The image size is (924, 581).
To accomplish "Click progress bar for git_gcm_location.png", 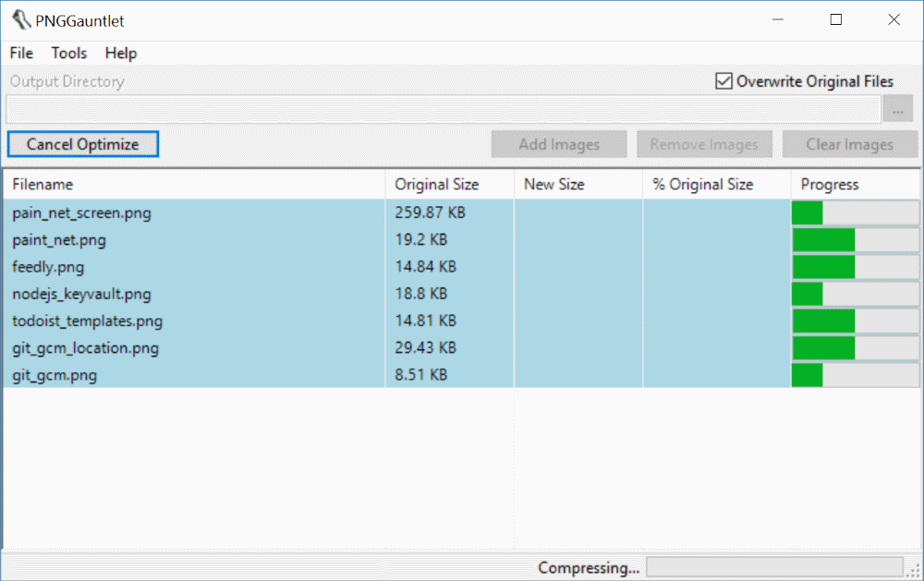I will coord(856,348).
